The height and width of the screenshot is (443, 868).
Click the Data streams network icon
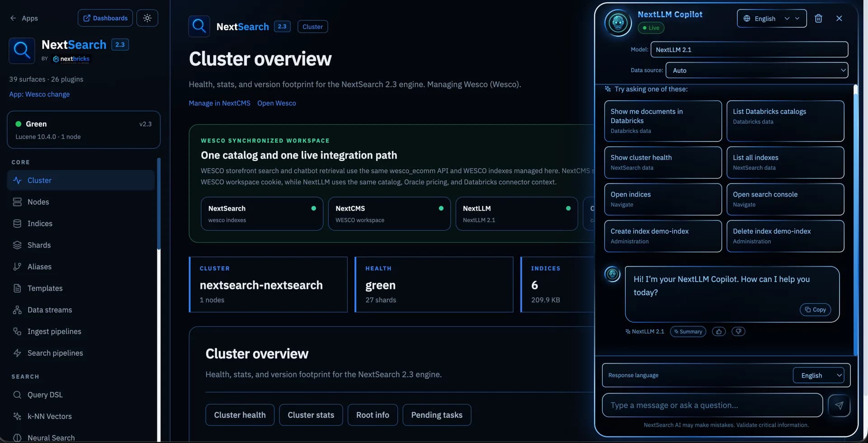[x=17, y=310]
